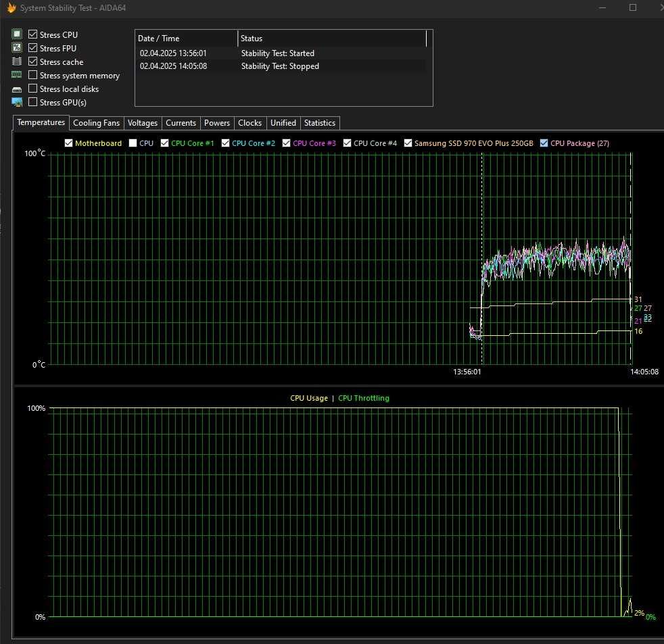This screenshot has width=664, height=644.
Task: Click the 02.04.2025 14:05:08 timestamp
Action: point(173,66)
